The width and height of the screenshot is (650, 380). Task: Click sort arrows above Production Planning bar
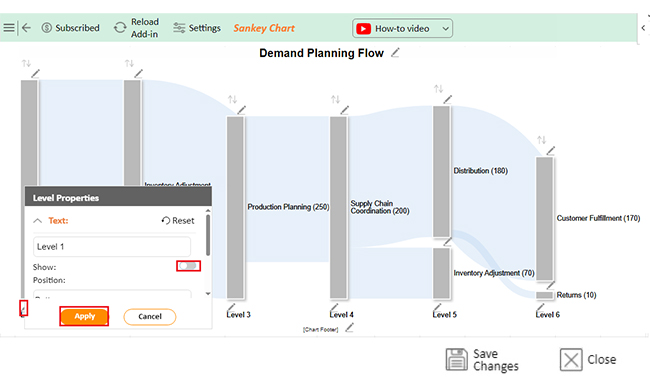[233, 99]
